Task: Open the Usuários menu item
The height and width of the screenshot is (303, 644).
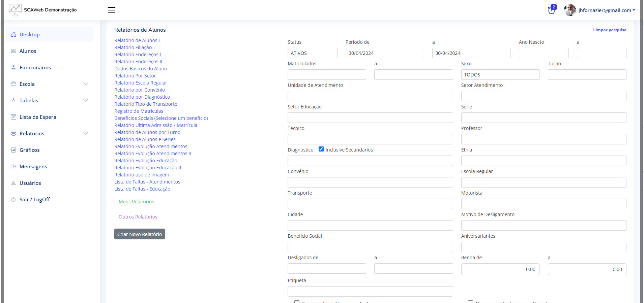Action: tap(30, 183)
